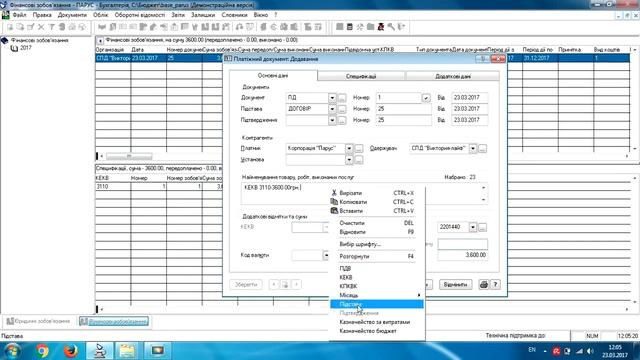Viewport: 640px width, 360px height.
Task: Open the browse button next to Платник field
Action: tap(359, 149)
